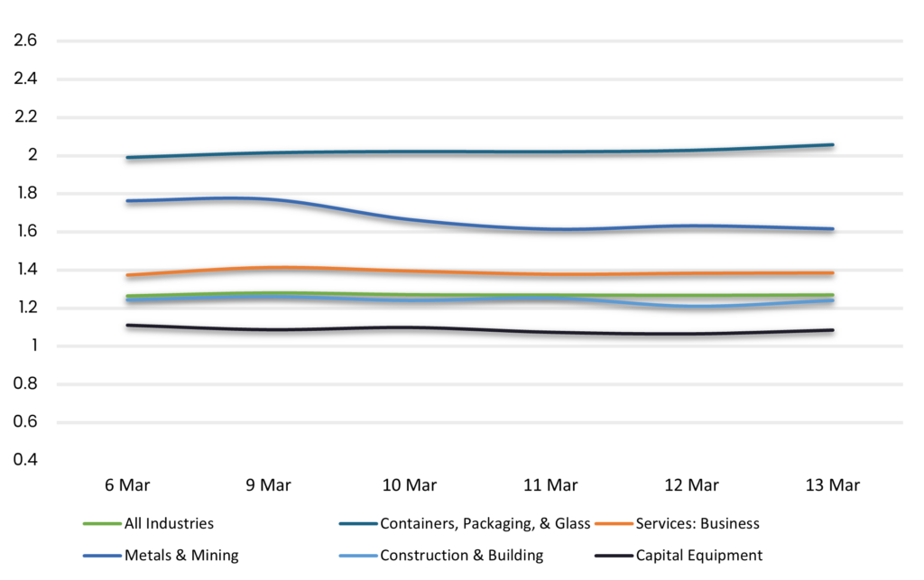Select the Services: Business legend entry
The height and width of the screenshot is (580, 924).
pos(698,523)
